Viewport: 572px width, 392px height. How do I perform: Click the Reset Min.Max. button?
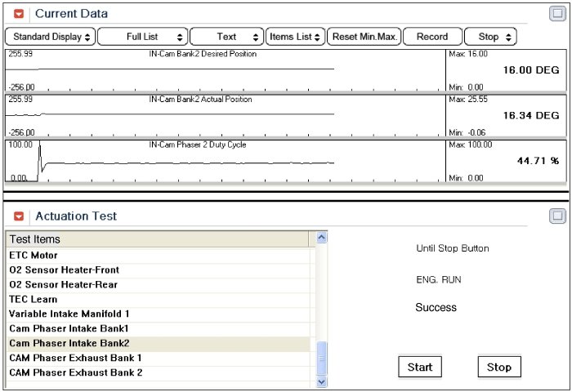(365, 37)
